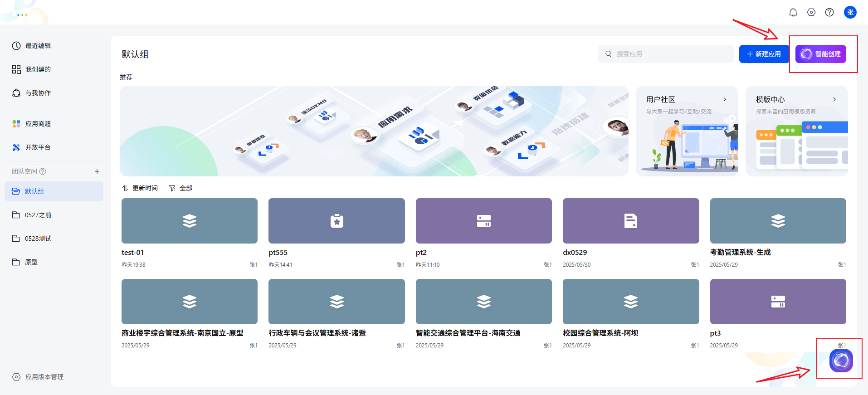868x395 pixels.
Task: Open the 行政车辆与会议管理系统 app thumbnail
Action: (x=336, y=302)
